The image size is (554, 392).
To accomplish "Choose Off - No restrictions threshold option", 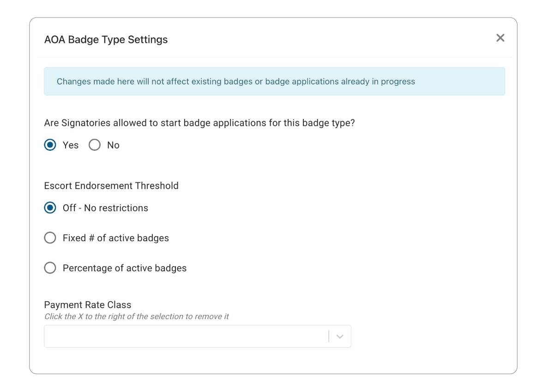I will pyautogui.click(x=50, y=208).
